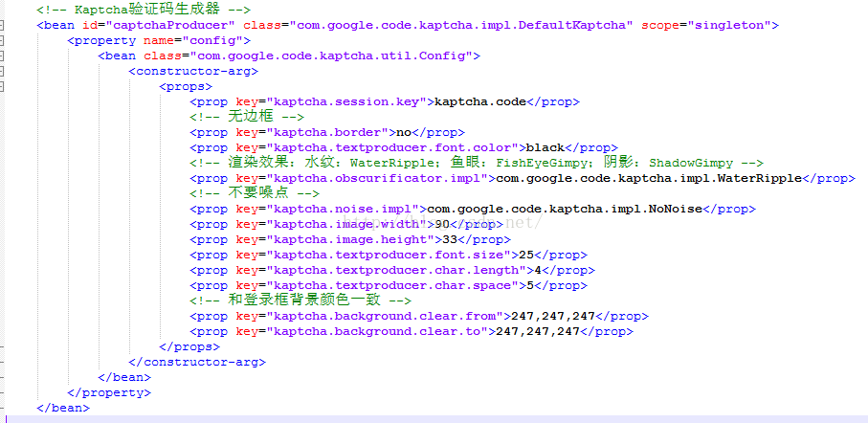Click the 247,247,247 value of clear.from
The width and height of the screenshot is (868, 423).
click(553, 316)
